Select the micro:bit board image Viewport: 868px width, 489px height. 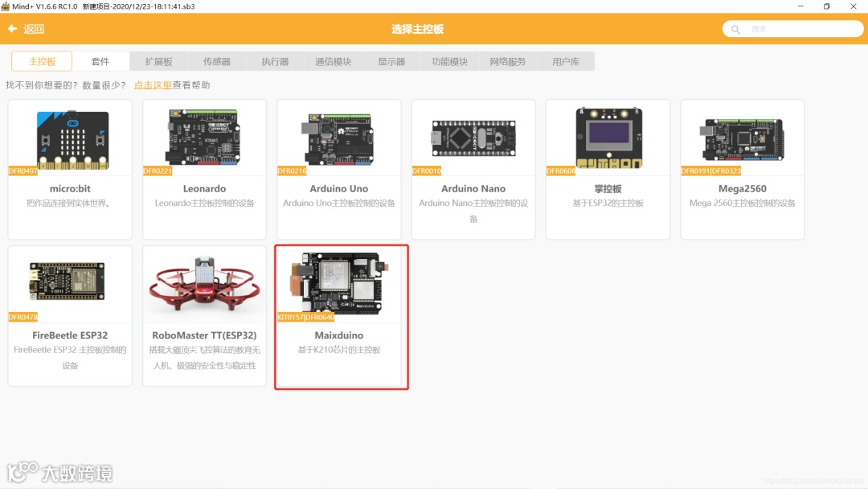[72, 140]
